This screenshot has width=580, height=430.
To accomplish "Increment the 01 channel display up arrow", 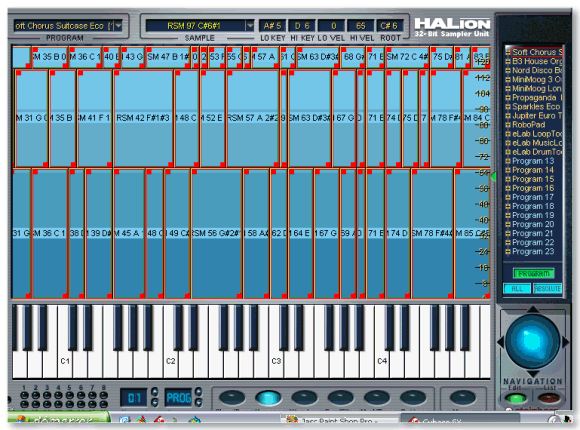I will 155,392.
